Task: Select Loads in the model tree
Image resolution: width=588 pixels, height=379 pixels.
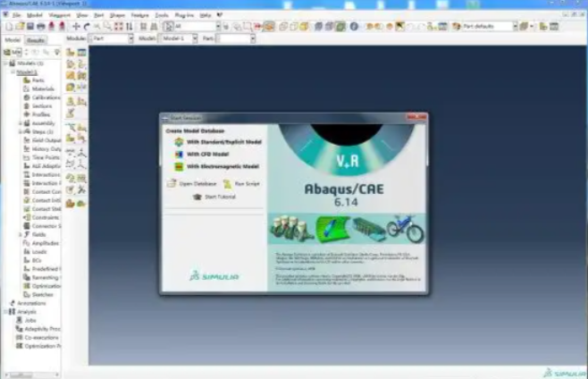Action: coord(39,252)
